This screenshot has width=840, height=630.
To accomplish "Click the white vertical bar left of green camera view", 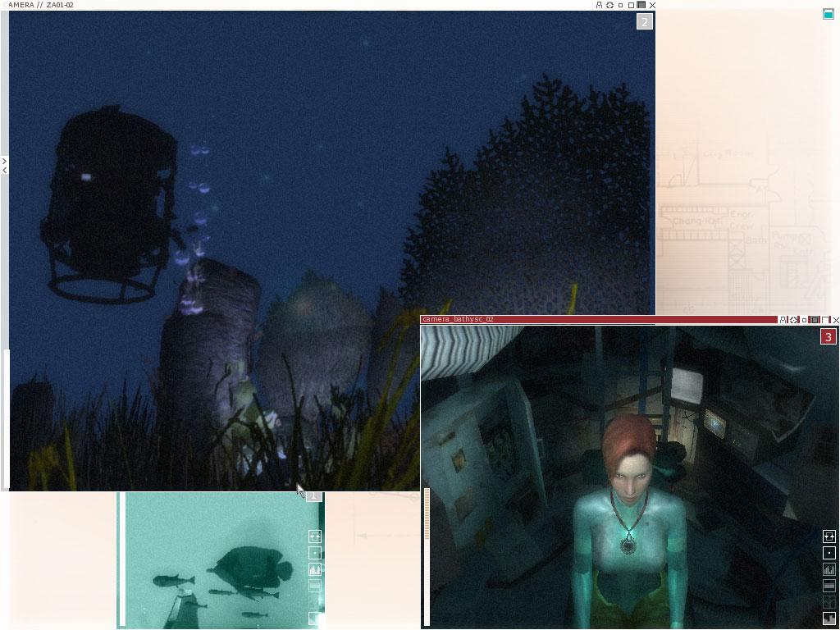I will click(121, 559).
